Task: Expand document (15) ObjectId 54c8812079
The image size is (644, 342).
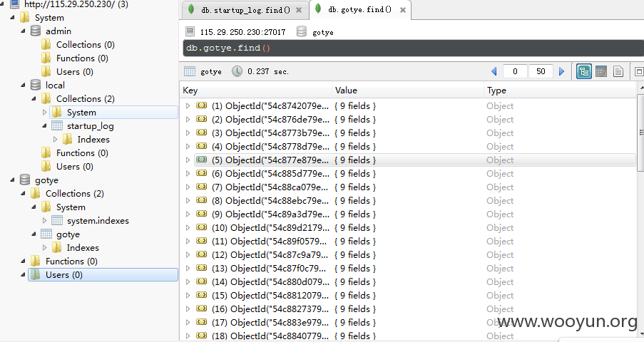Action: pyautogui.click(x=188, y=296)
